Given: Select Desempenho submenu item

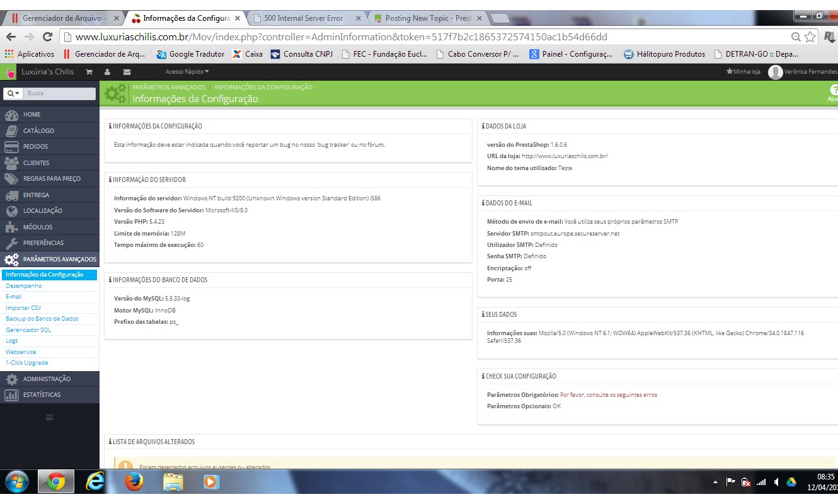Looking at the screenshot, I should [24, 286].
